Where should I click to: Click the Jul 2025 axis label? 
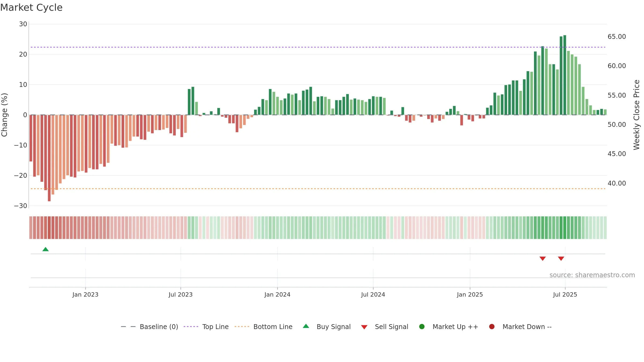pyautogui.click(x=565, y=295)
